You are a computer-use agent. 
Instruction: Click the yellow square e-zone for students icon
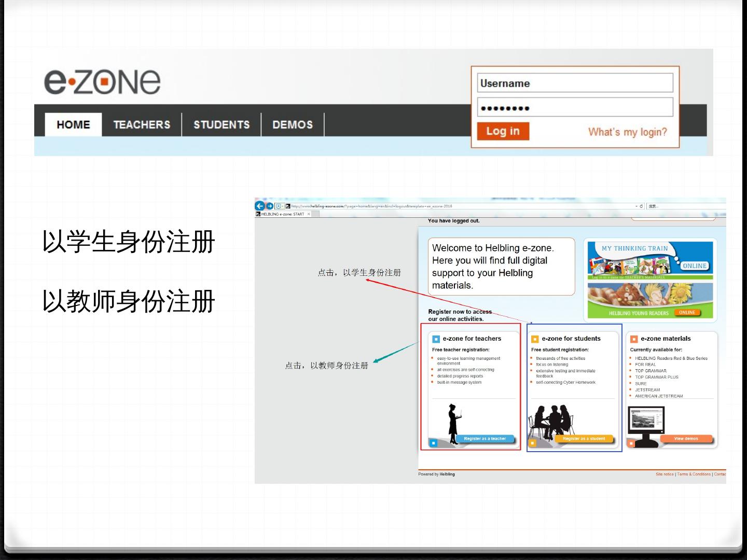pyautogui.click(x=535, y=339)
